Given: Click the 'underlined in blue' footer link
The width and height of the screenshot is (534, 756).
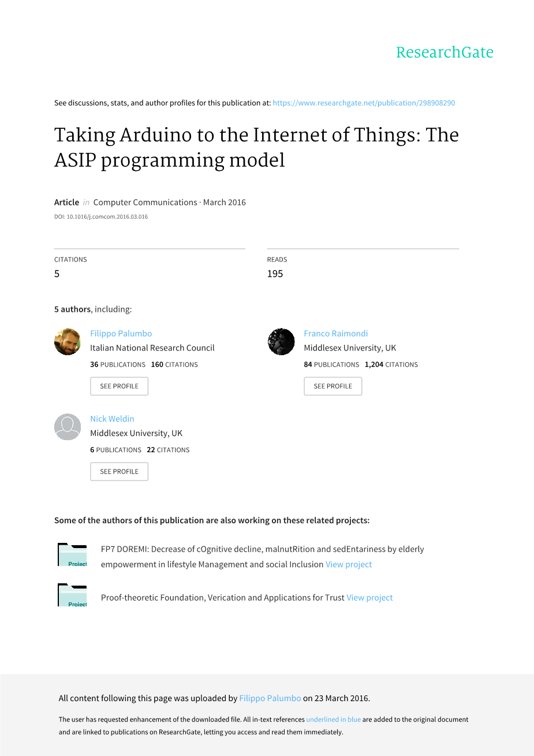Looking at the screenshot, I should coord(333,720).
